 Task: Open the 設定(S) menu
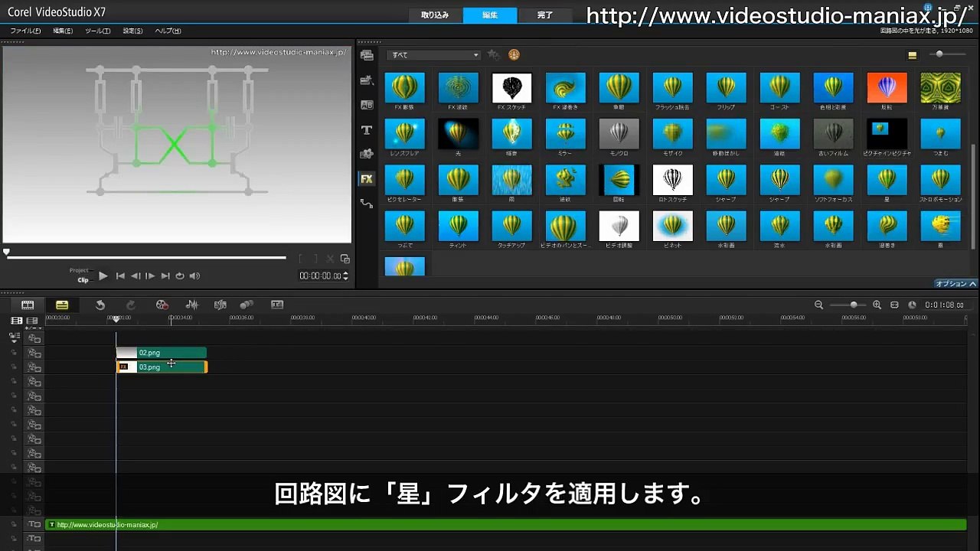click(133, 31)
